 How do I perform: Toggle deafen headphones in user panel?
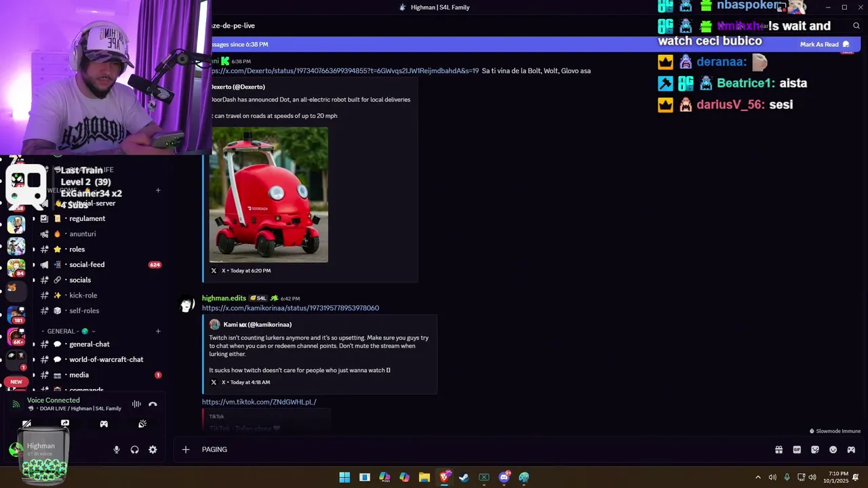134,449
